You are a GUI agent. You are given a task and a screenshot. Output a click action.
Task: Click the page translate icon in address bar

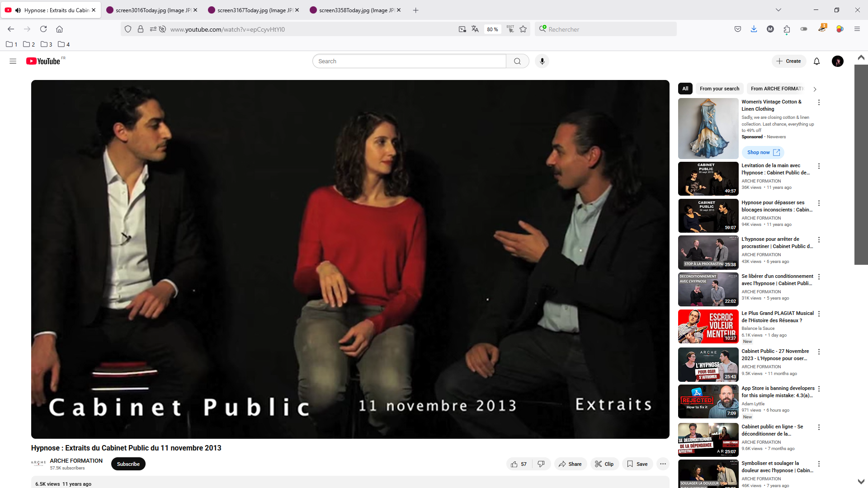[475, 29]
